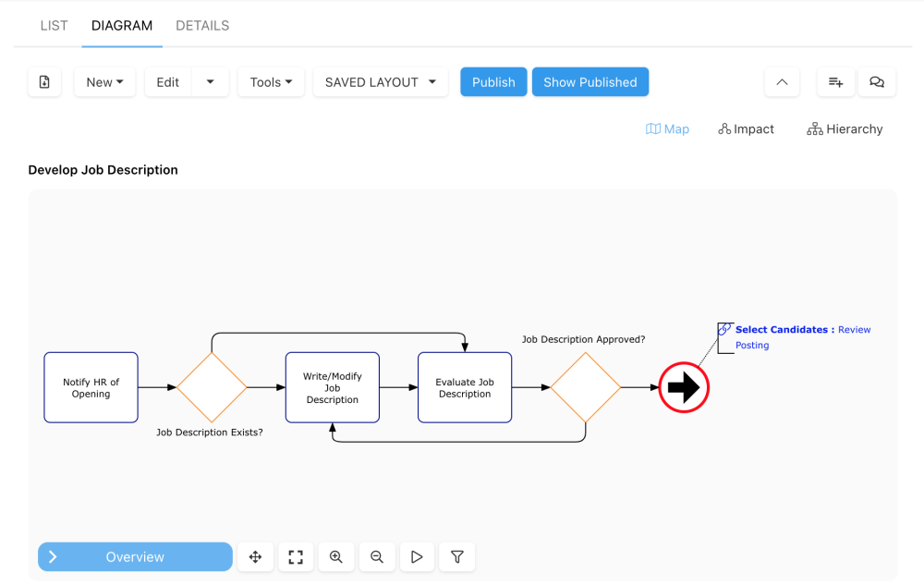
Task: Zoom in on the diagram
Action: tap(336, 557)
